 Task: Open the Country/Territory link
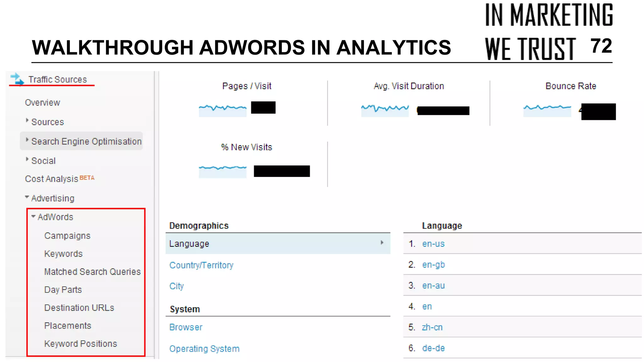(201, 265)
